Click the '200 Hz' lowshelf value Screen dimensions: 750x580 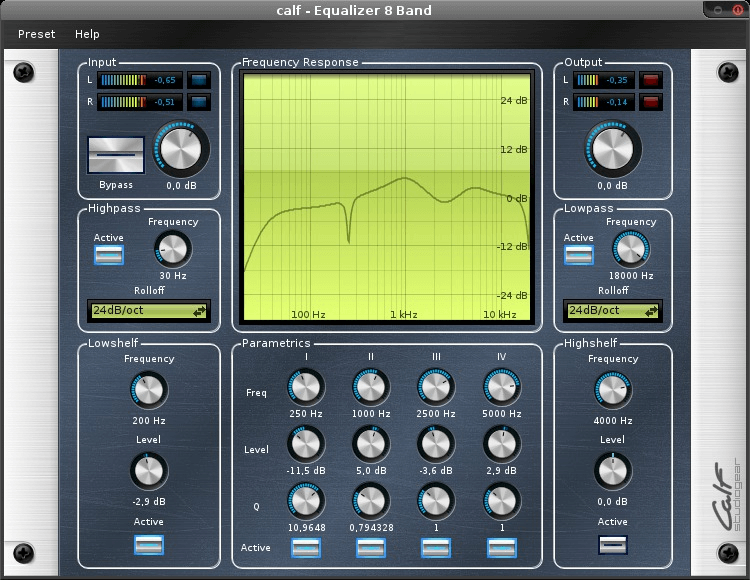(x=149, y=421)
